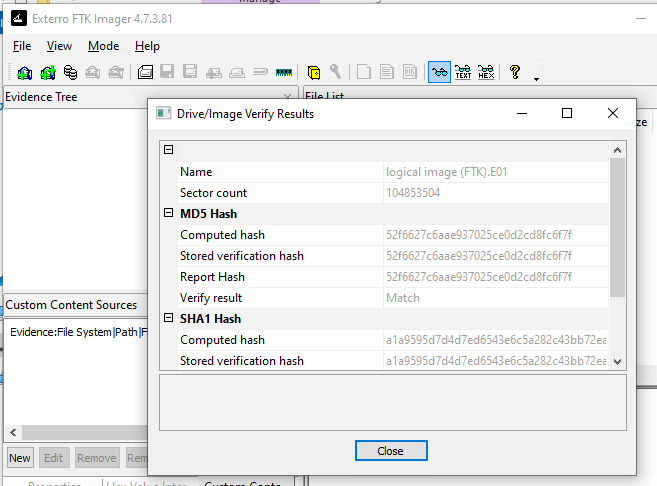The image size is (657, 486).
Task: Open the help question mark icon
Action: (515, 72)
